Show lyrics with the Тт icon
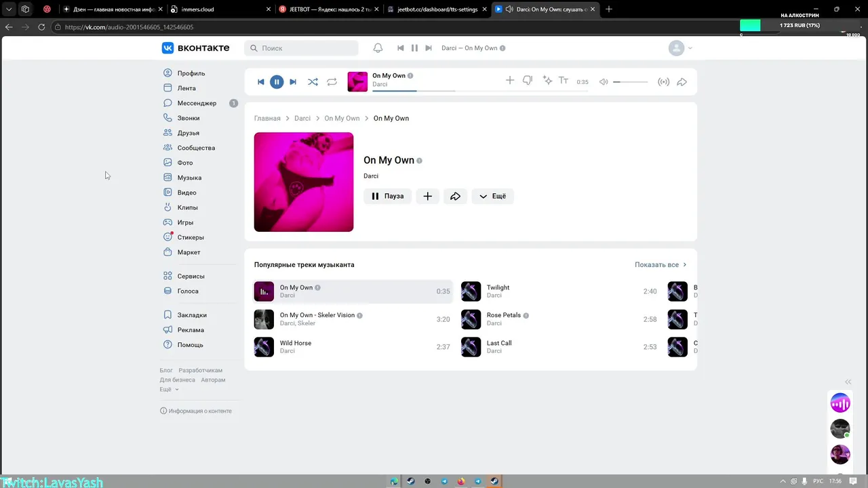Screen dimensions: 868x488 coord(564,81)
